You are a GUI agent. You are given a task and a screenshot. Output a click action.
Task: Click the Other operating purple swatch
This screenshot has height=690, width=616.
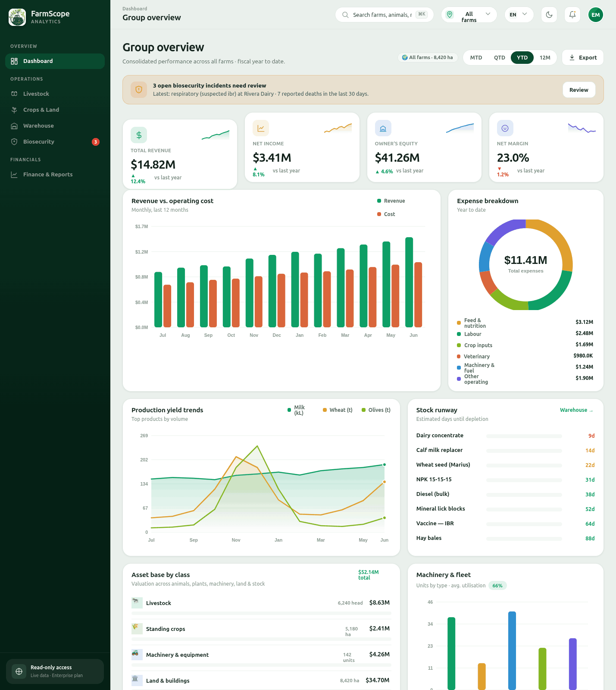click(459, 379)
